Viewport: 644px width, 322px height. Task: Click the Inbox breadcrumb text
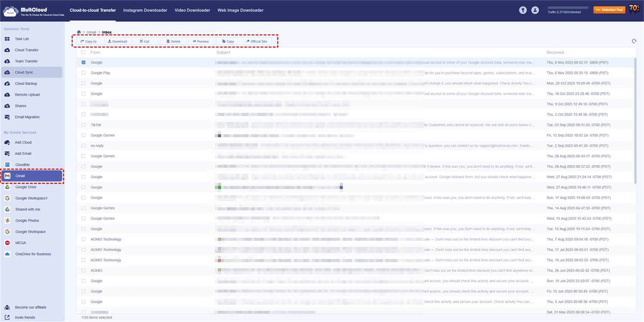pos(107,32)
